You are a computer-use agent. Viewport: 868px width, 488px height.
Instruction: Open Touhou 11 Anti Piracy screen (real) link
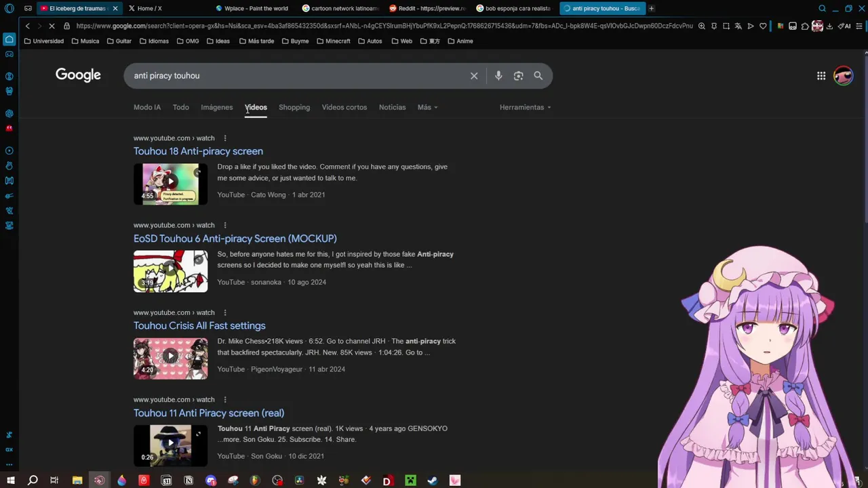pyautogui.click(x=209, y=413)
